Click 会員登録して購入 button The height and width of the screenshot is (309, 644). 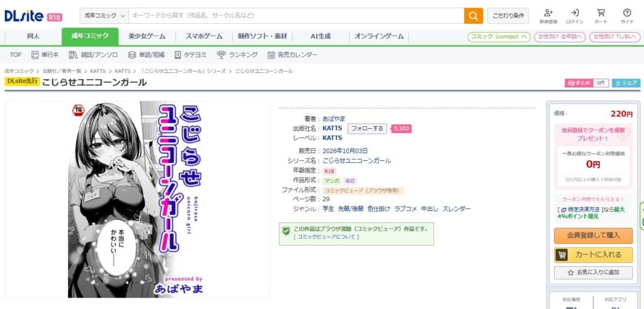593,236
